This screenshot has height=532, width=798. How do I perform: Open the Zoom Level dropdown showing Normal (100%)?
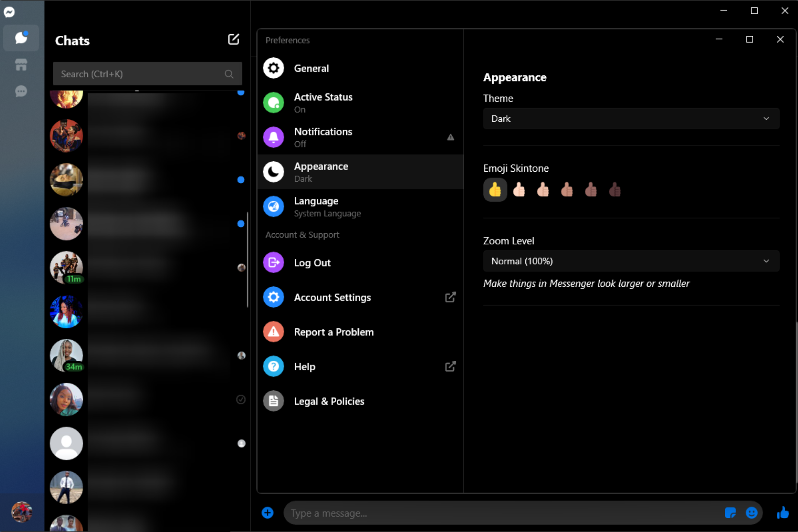click(631, 261)
